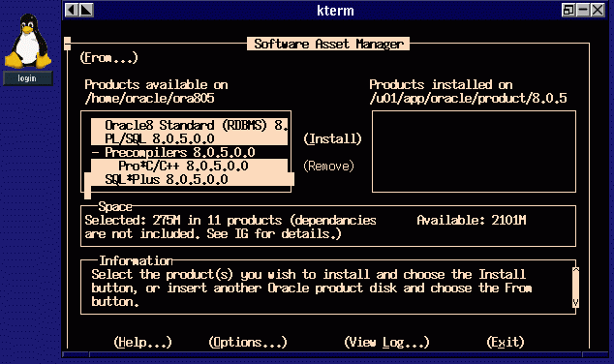Open the (Help...) button
Screen dimensions: 614x364
(143, 342)
